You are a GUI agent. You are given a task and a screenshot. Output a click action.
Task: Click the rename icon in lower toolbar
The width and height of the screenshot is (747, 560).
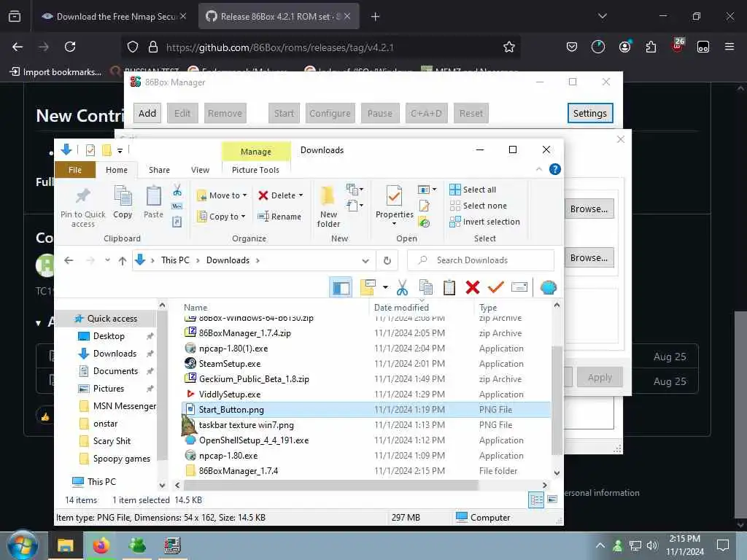519,287
